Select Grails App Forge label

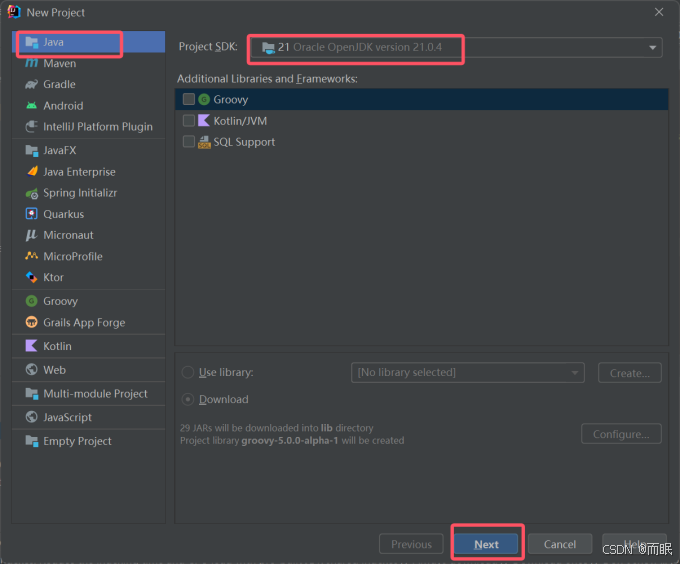(x=84, y=323)
